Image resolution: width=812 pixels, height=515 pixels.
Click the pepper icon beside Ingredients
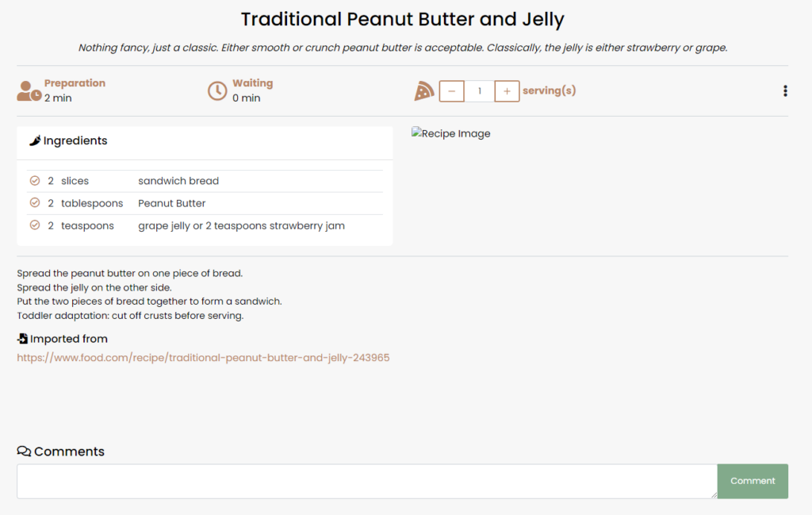pos(35,141)
